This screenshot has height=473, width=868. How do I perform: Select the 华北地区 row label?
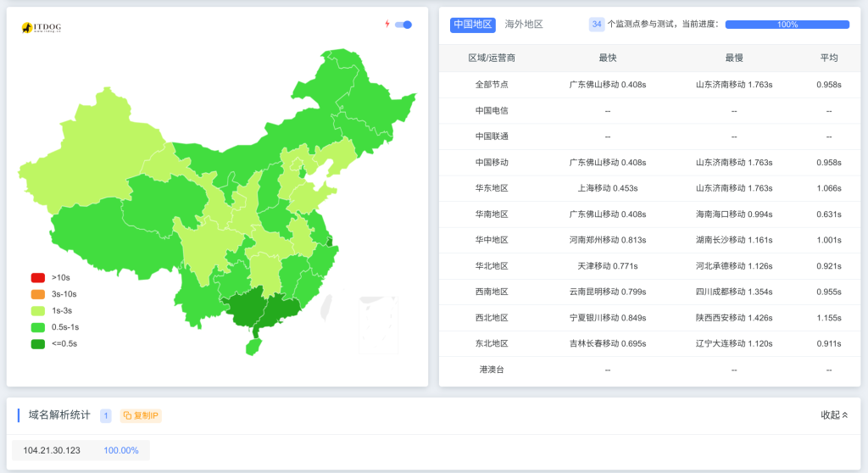pyautogui.click(x=492, y=266)
